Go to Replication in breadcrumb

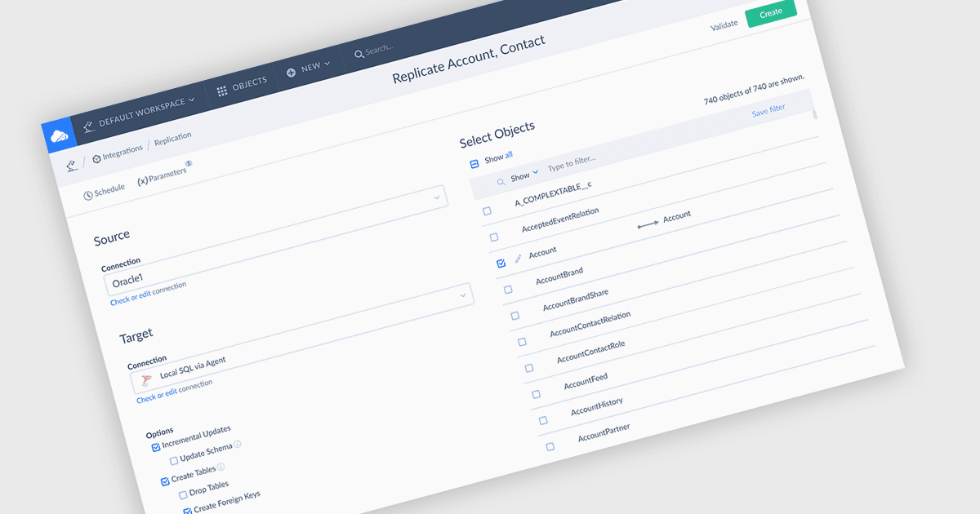click(x=172, y=139)
